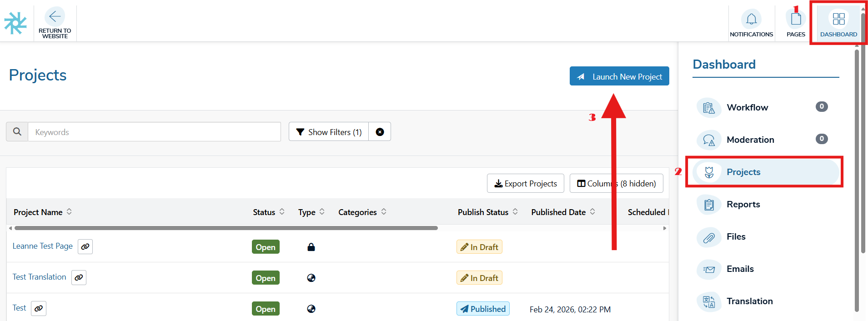Open the Leanne Test Page project link
The image size is (868, 321).
click(x=42, y=246)
